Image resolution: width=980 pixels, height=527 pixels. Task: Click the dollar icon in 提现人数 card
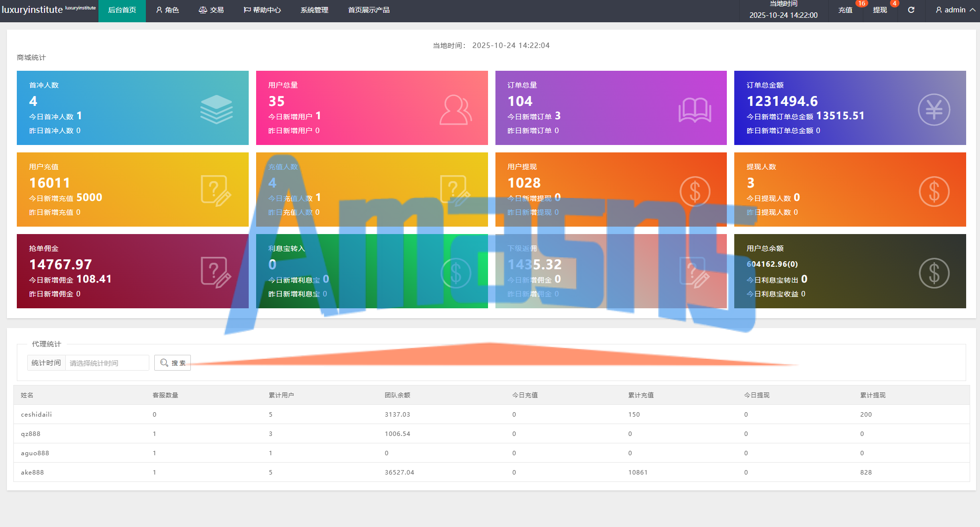pos(934,191)
